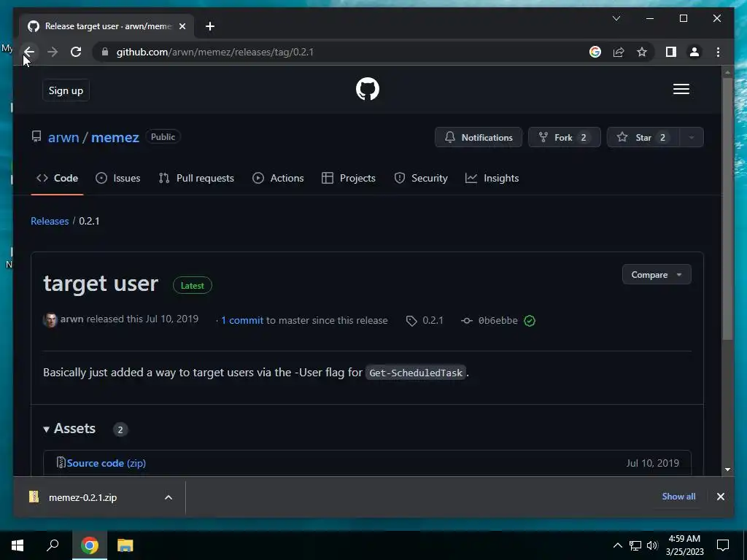Click the Sign up button

click(66, 90)
